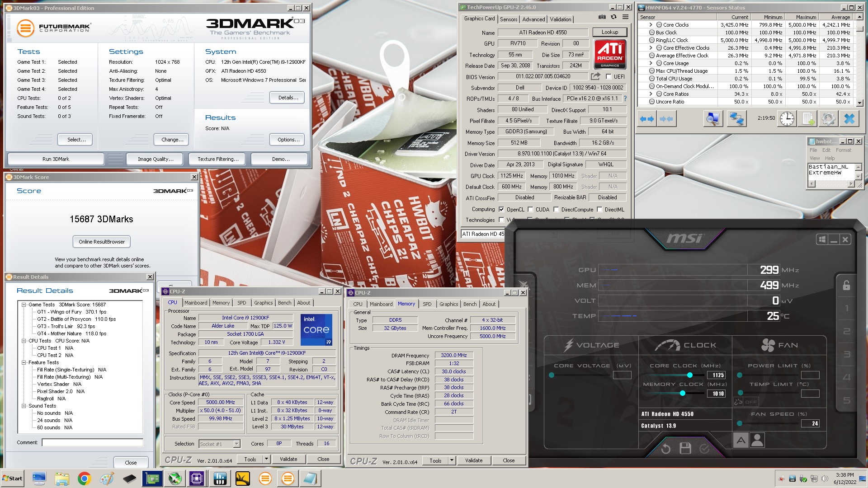The height and width of the screenshot is (488, 868).
Task: Collapse Feature Tests node in Result Details
Action: pos(24,362)
